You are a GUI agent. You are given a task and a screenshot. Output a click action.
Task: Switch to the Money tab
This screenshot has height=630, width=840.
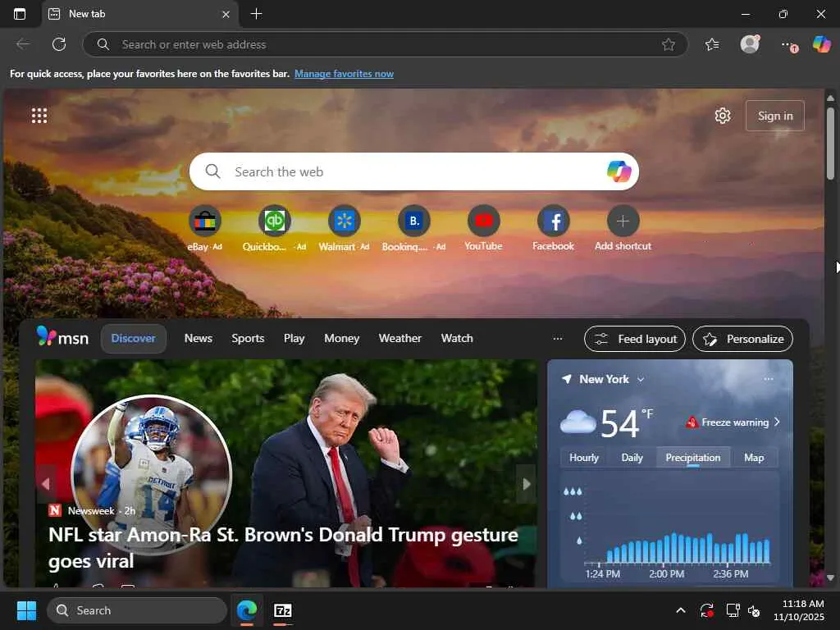pyautogui.click(x=342, y=339)
